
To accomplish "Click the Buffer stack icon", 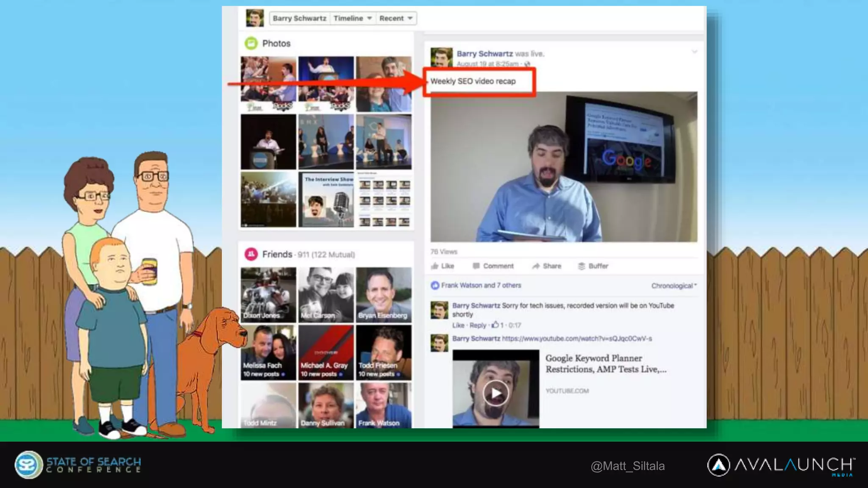I will click(581, 266).
